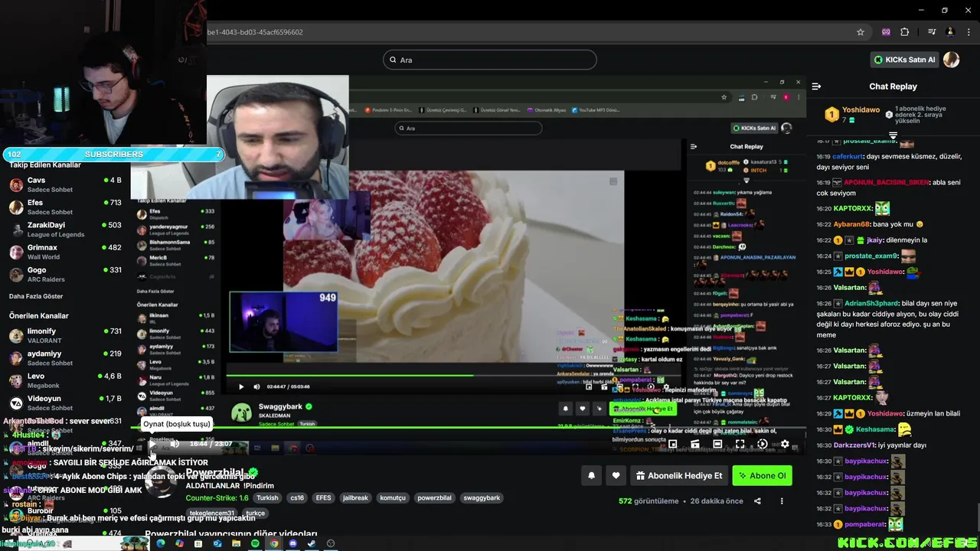The height and width of the screenshot is (551, 980).
Task: Open Spotify from taskbar
Action: [255, 543]
